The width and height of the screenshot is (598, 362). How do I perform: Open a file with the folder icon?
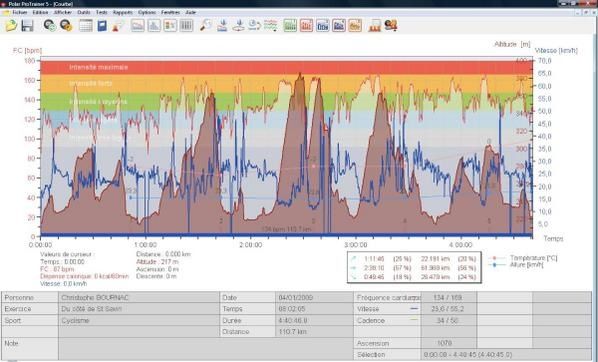(x=11, y=26)
